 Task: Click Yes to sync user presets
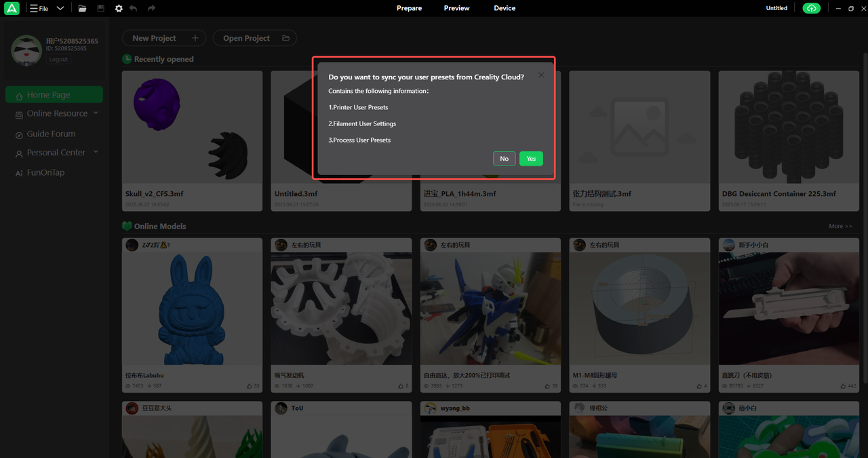click(531, 159)
